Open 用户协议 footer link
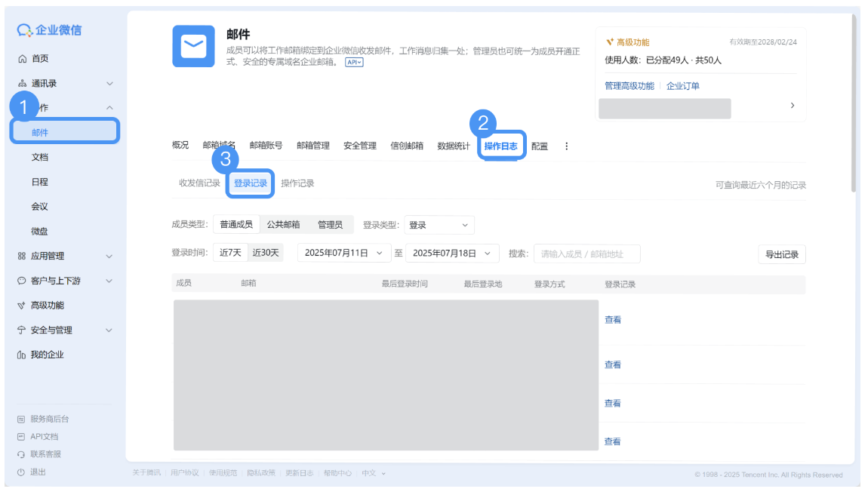 coord(184,473)
